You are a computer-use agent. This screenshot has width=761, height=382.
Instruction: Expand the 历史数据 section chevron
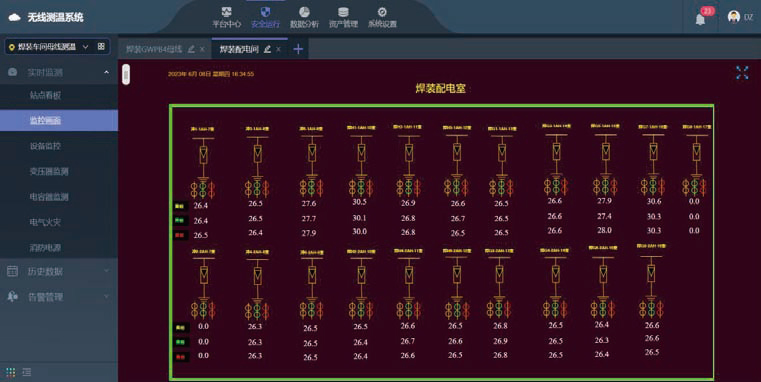(x=106, y=271)
